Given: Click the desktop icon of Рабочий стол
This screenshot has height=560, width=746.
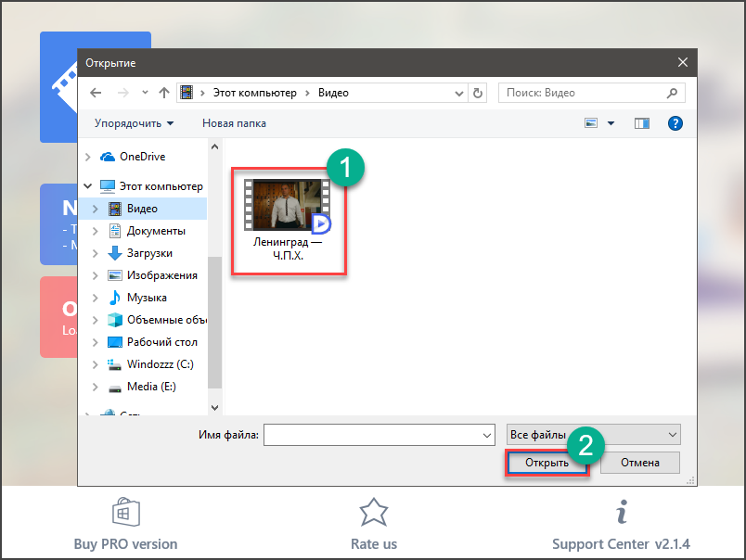Looking at the screenshot, I should (115, 342).
